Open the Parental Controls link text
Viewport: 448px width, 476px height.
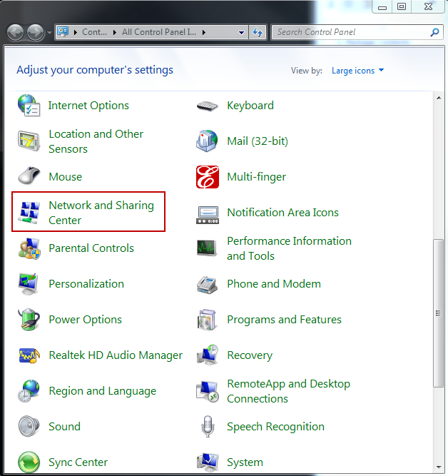(x=91, y=248)
